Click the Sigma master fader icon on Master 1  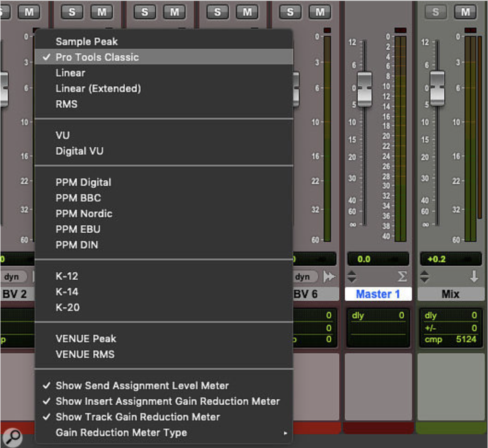(x=402, y=276)
